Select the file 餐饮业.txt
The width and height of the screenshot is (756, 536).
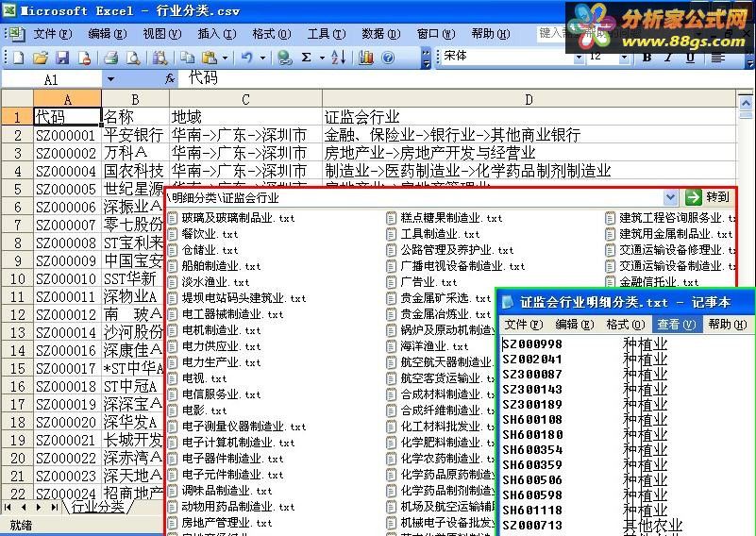[x=203, y=234]
